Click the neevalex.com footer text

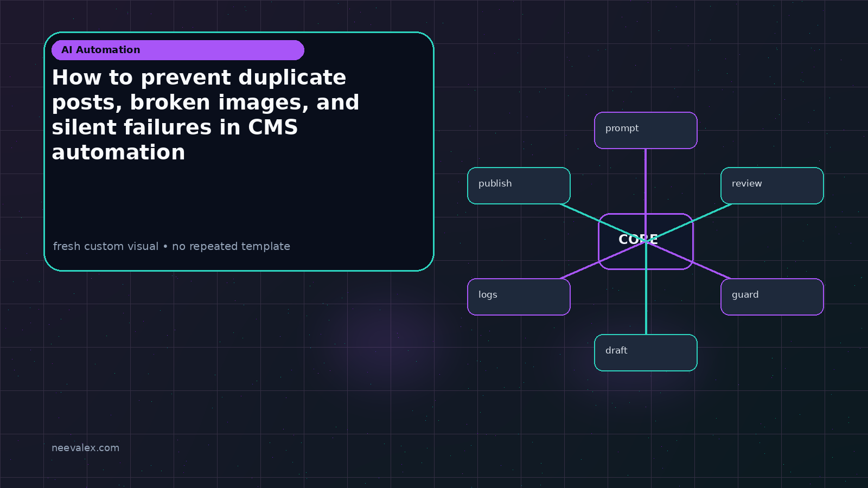coord(85,448)
